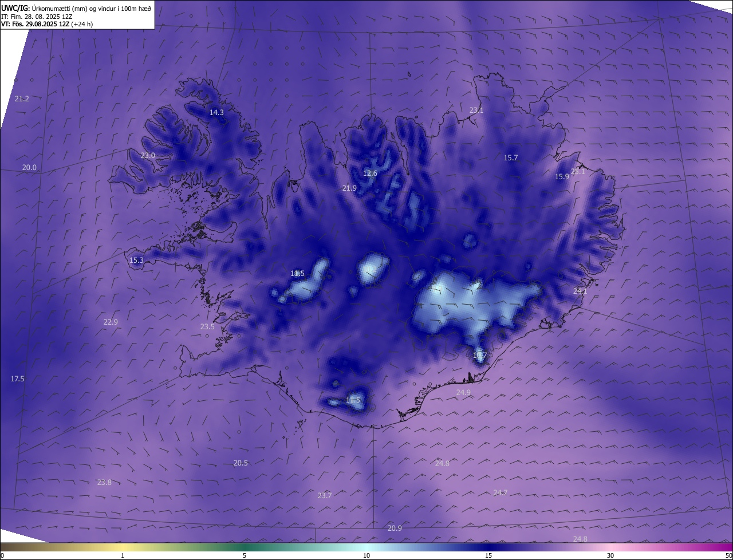Click the 23.7 map value
Screen dimensions: 733x560
point(324,496)
